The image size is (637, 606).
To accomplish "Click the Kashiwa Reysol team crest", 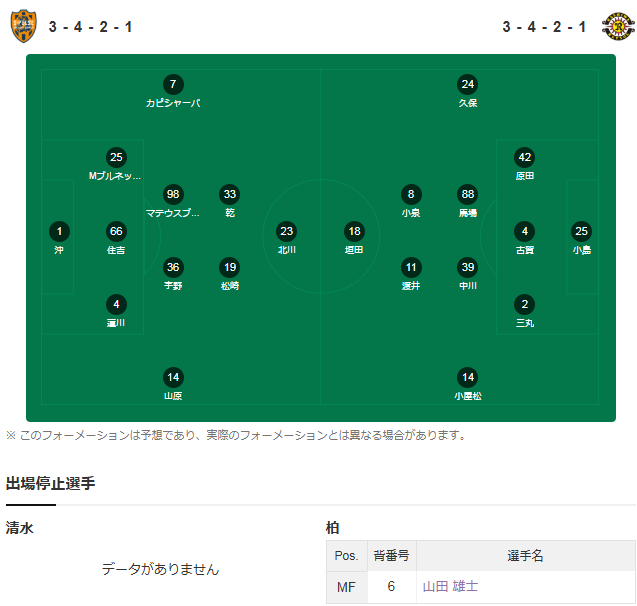I will pyautogui.click(x=618, y=26).
